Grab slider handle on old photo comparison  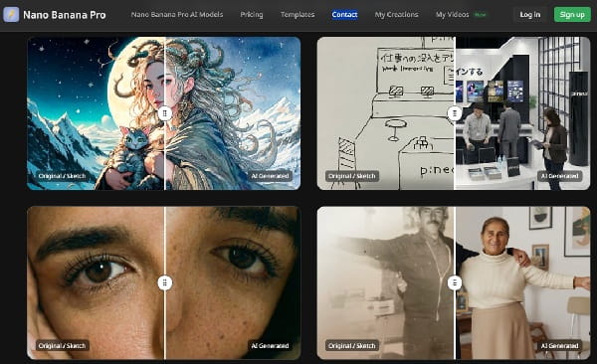click(455, 282)
